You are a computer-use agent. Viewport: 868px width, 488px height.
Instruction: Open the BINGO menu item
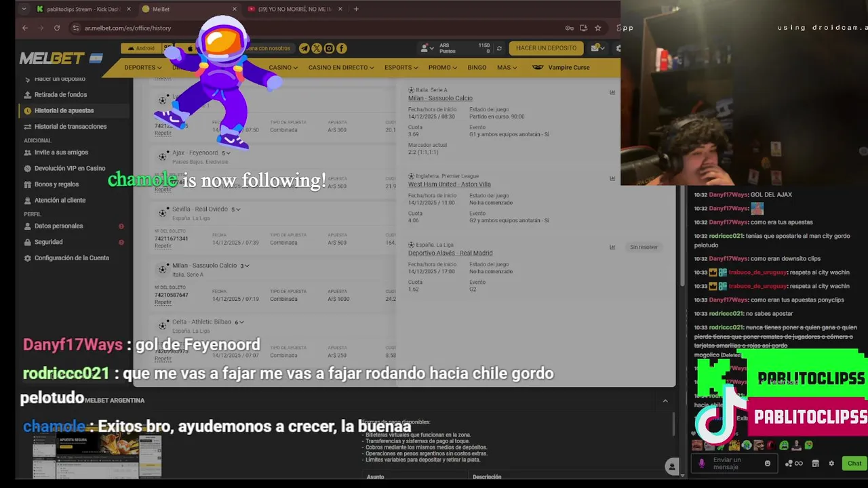click(477, 68)
